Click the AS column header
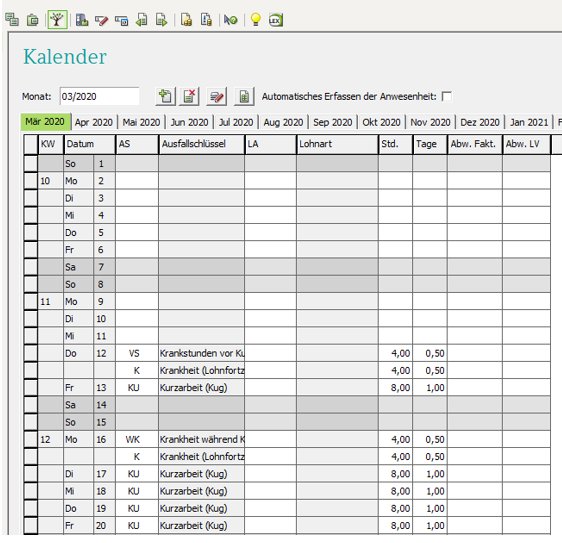Image resolution: width=562 pixels, height=543 pixels. point(137,144)
